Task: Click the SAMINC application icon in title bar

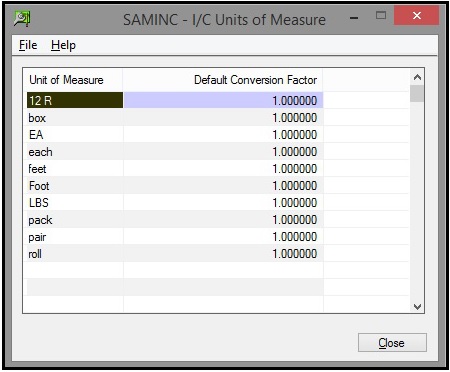Action: (x=22, y=18)
